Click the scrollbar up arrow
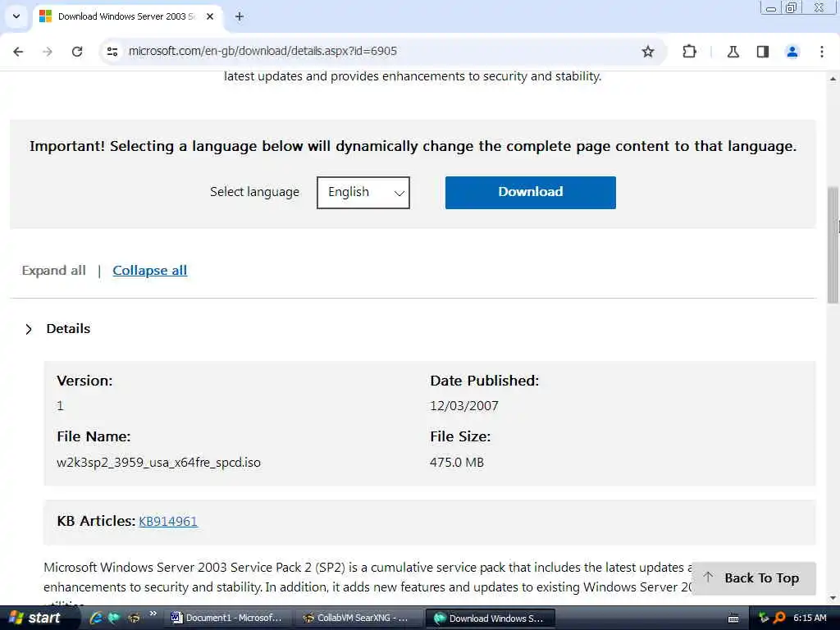This screenshot has width=840, height=630. pos(833,79)
